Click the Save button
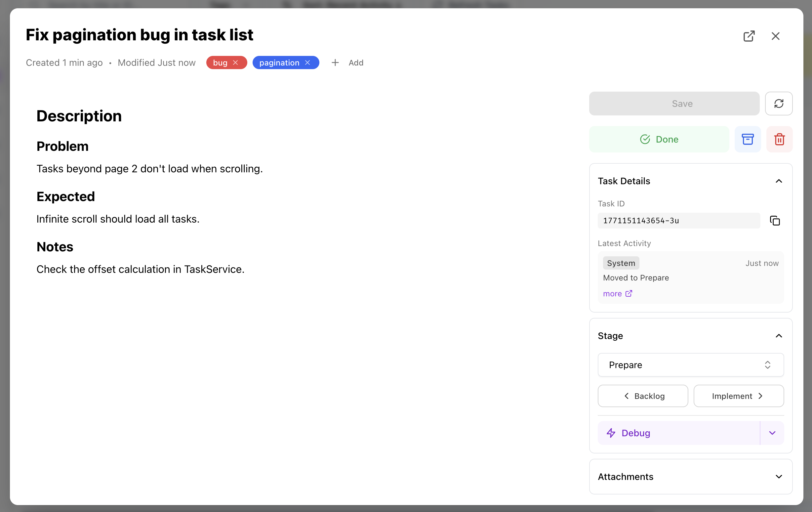The height and width of the screenshot is (512, 812). (674, 104)
